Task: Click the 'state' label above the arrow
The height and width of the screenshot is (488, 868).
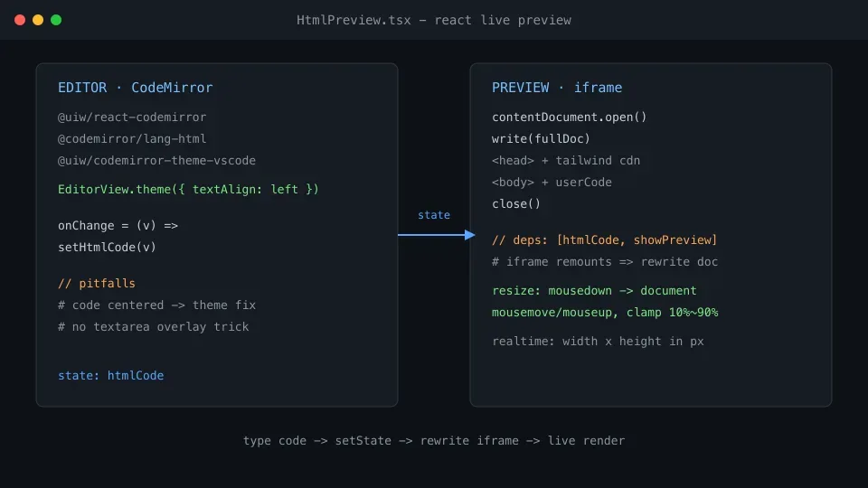Action: [434, 215]
